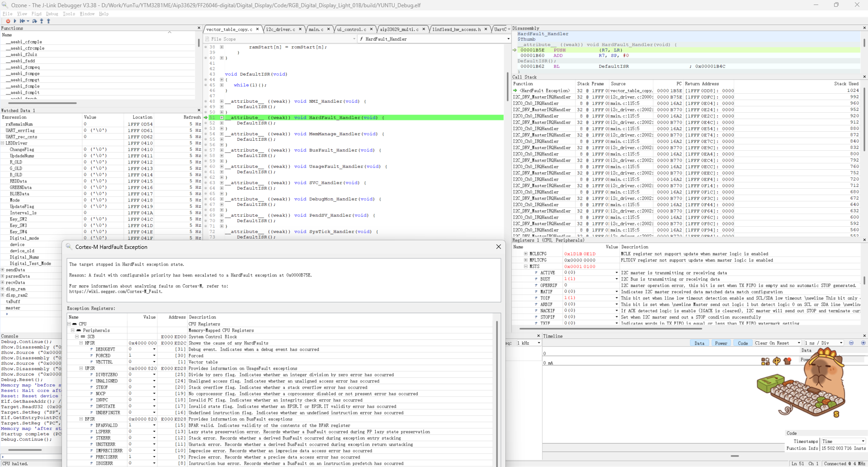Zoom in the Timeline with plus icon
The image size is (868, 467).
863,343
